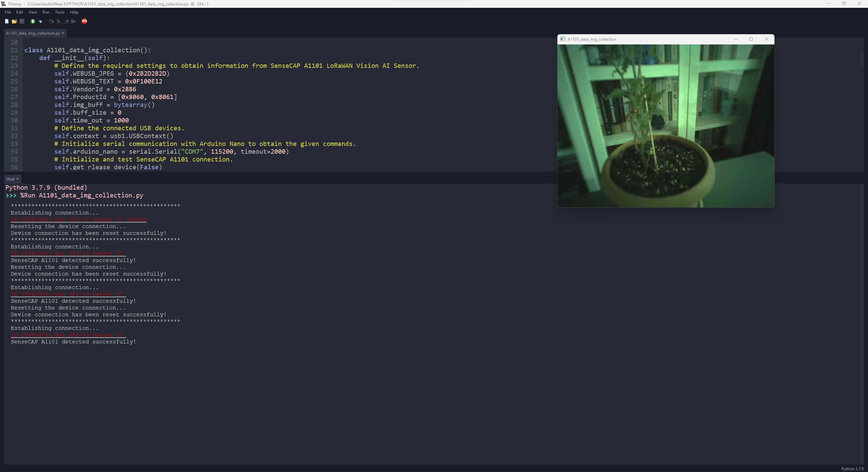
Task: Step out of the current function
Action: tap(66, 21)
